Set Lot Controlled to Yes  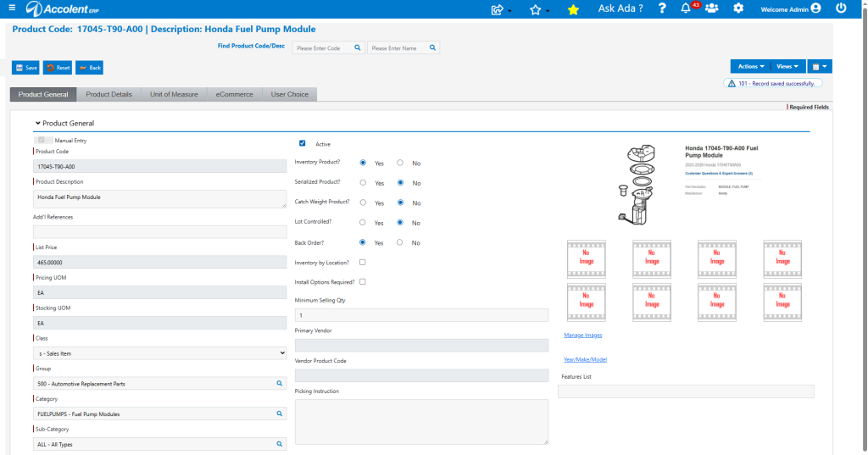pos(363,223)
